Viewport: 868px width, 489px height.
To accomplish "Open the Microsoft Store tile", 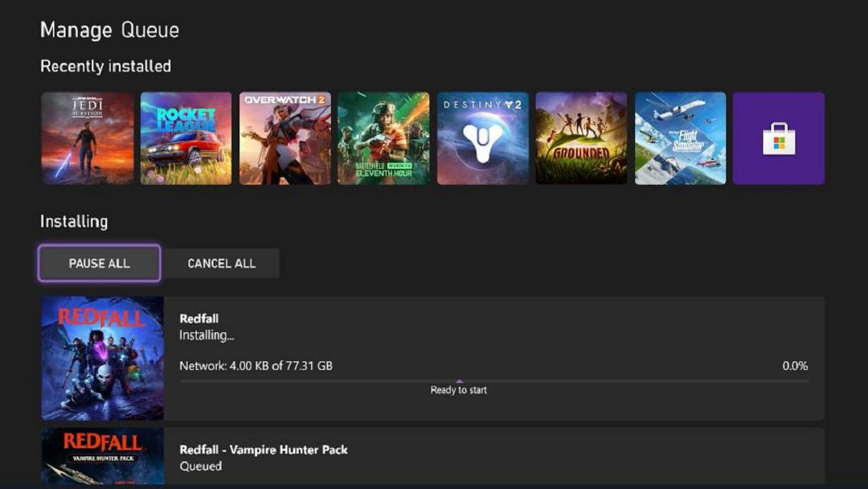I will click(778, 138).
